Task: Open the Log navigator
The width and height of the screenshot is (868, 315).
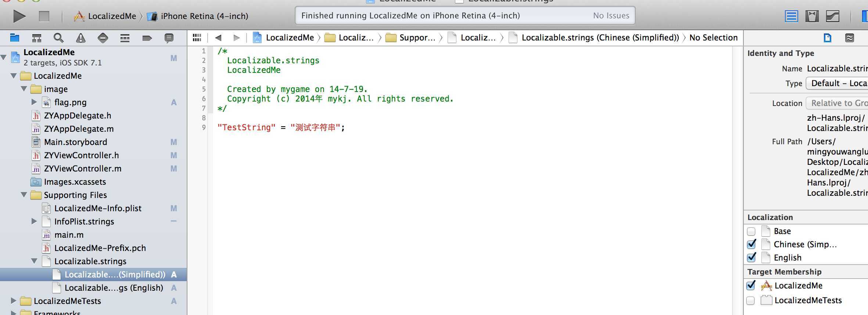Action: pos(169,38)
